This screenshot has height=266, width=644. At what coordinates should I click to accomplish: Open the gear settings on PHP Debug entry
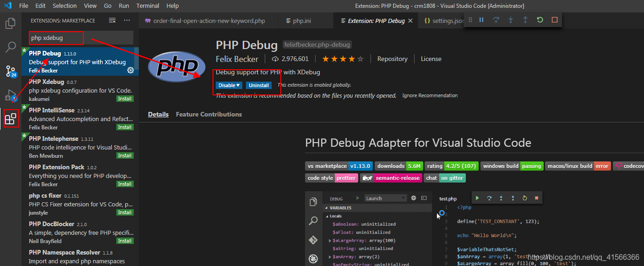131,70
